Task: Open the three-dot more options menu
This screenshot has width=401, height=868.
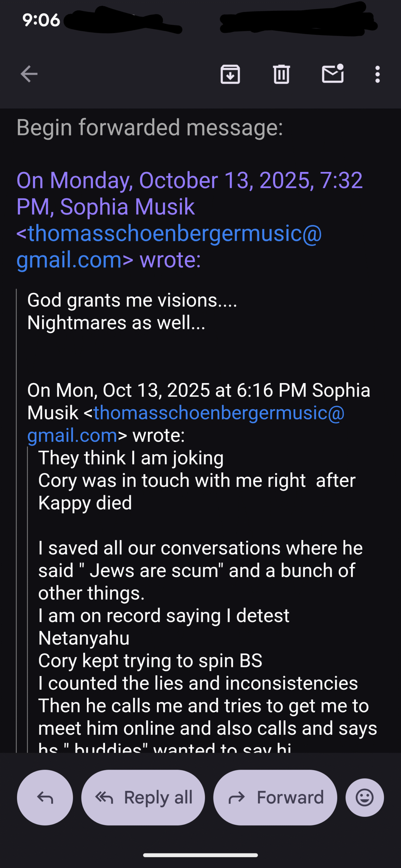Action: (x=377, y=74)
